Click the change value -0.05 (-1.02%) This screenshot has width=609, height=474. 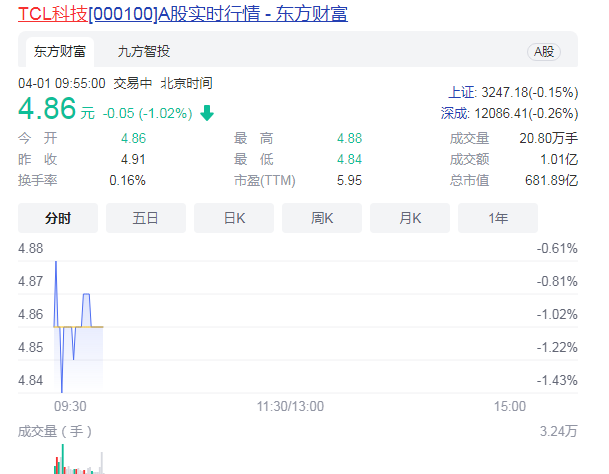[148, 113]
